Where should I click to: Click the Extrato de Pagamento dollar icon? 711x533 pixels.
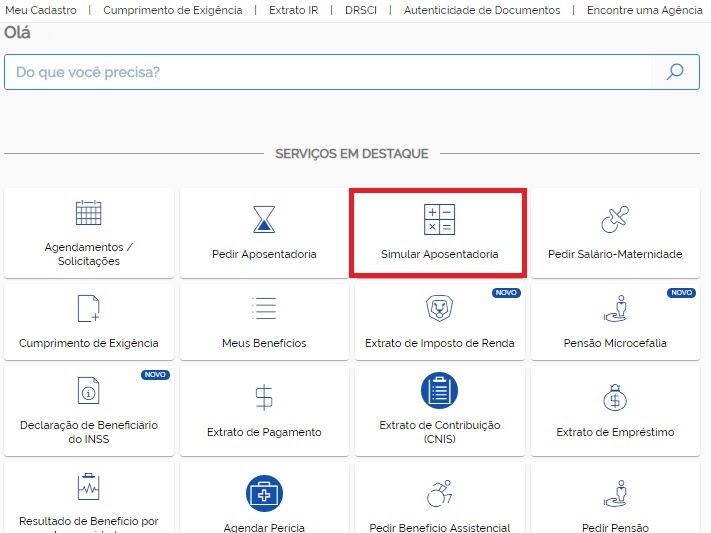tap(264, 397)
